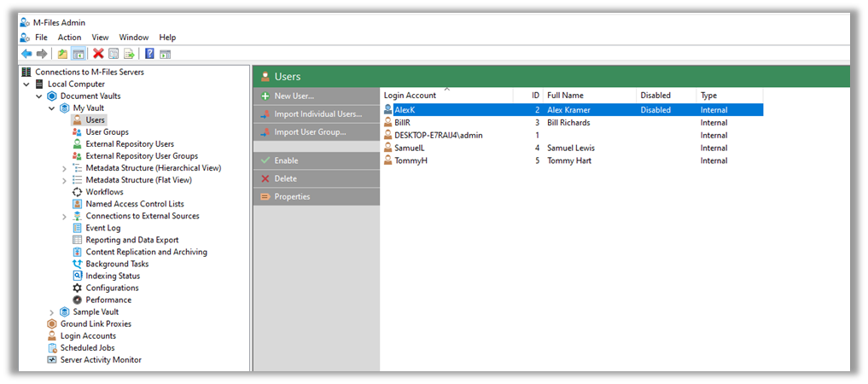868x384 pixels.
Task: Click the Background Tasks icon
Action: [78, 264]
